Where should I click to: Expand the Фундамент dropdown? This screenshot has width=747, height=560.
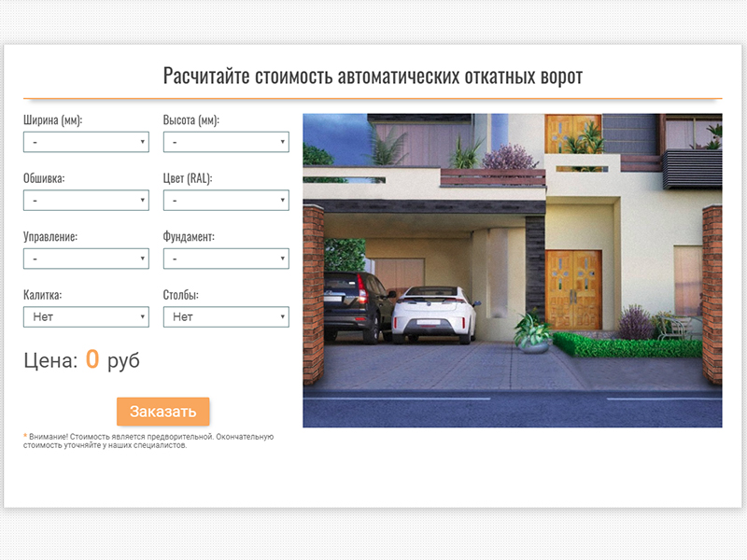[226, 259]
